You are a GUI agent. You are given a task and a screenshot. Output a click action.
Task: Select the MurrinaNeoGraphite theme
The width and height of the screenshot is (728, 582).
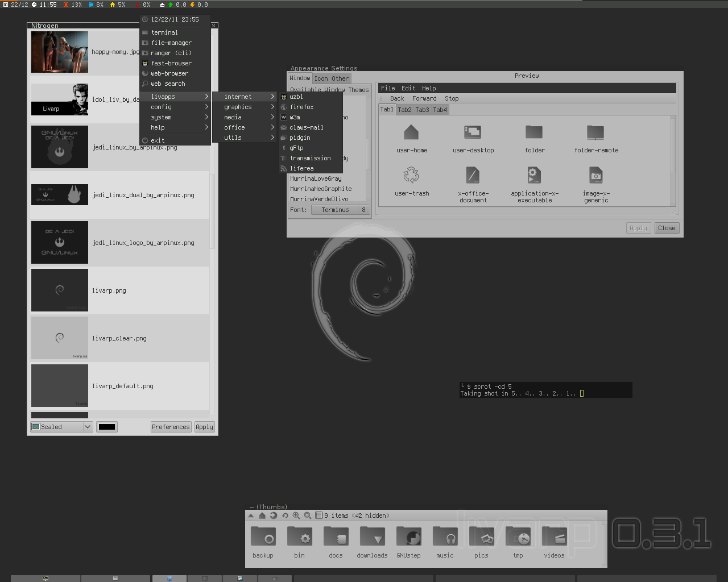tap(321, 189)
